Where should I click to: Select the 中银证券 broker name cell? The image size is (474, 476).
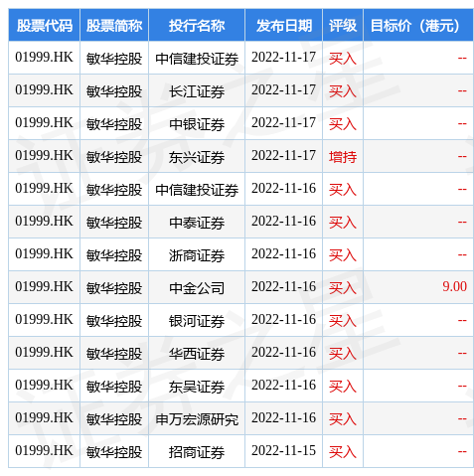click(197, 124)
